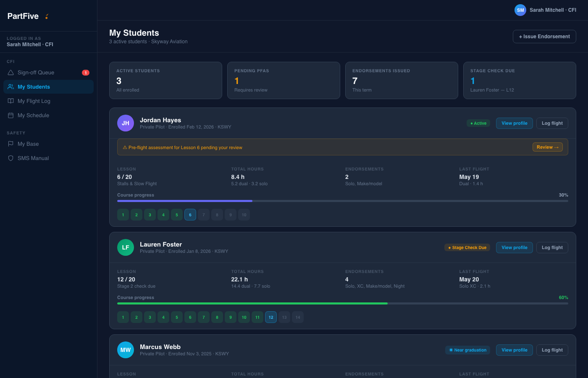The image size is (588, 378).
Task: Select lesson 12 chip for Lauren Foster
Action: tap(271, 317)
